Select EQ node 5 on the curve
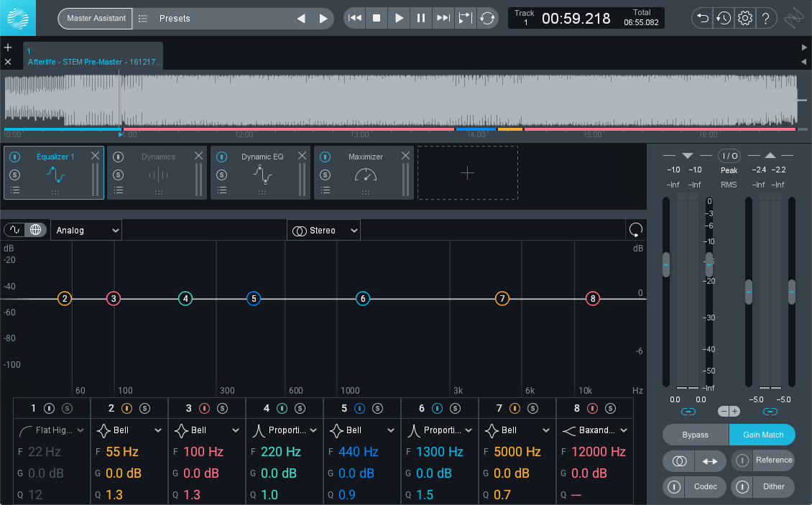812x505 pixels. click(x=254, y=298)
